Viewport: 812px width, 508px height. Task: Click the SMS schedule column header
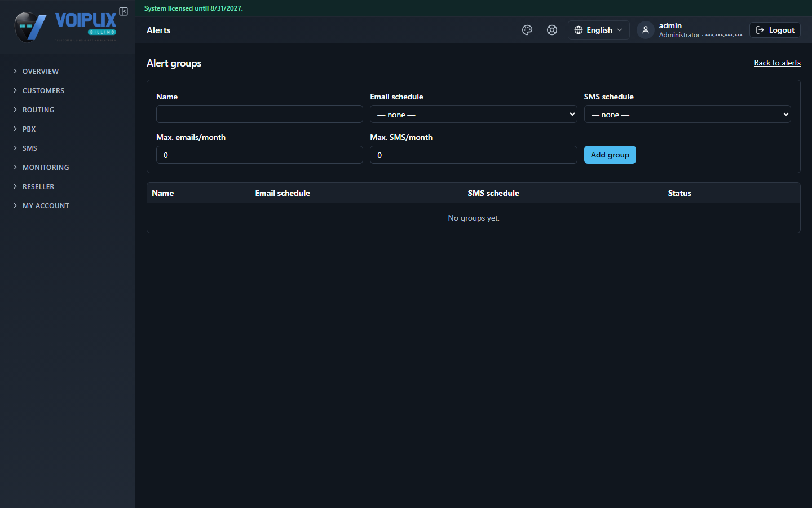(x=493, y=193)
